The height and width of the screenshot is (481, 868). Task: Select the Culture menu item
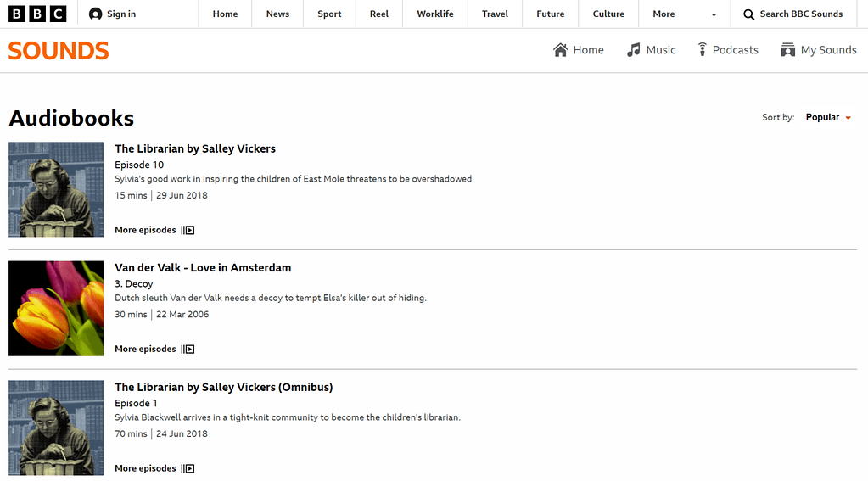coord(608,14)
